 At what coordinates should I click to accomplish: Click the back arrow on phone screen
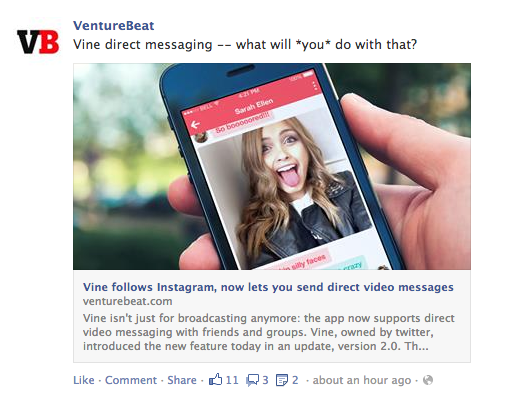tap(195, 125)
